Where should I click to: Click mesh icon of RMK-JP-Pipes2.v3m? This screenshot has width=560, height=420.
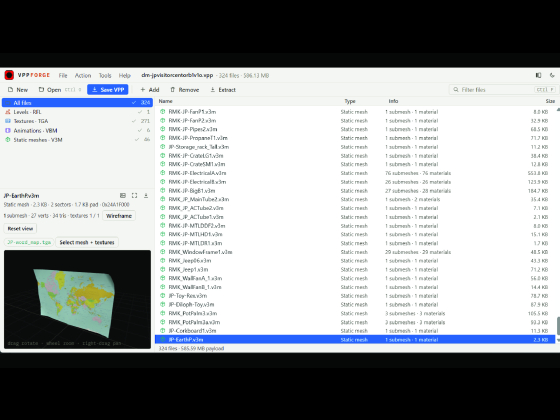(x=163, y=129)
